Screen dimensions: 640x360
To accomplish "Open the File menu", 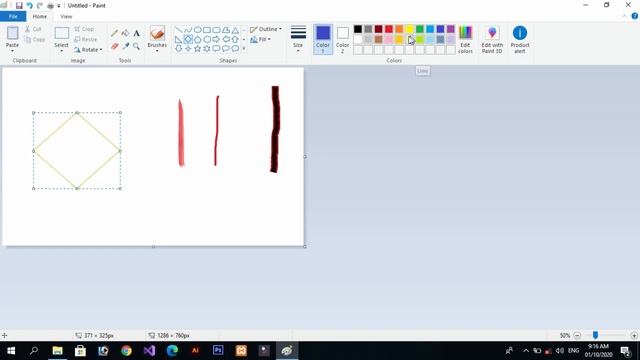I will pos(13,16).
